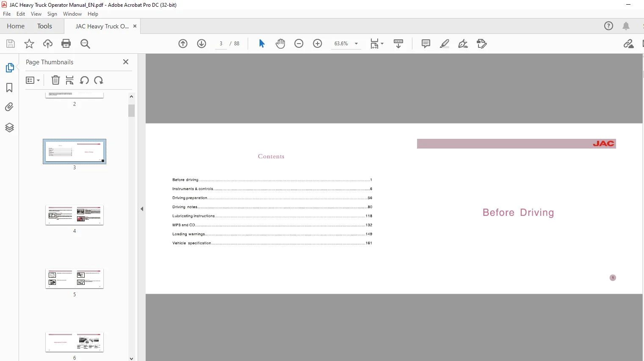Image resolution: width=644 pixels, height=361 pixels.
Task: Select the JAC Heavy Truck O... document tab
Action: coord(102,26)
